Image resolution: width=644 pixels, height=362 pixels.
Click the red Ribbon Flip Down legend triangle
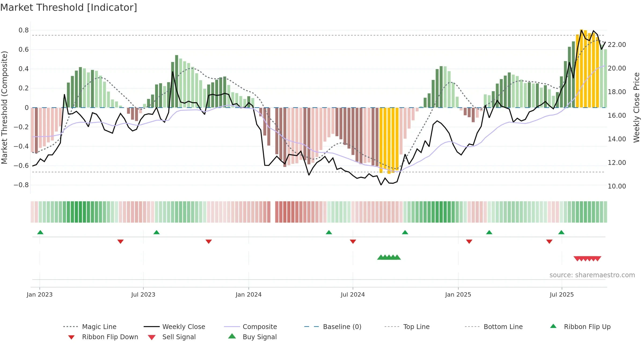tap(71, 337)
